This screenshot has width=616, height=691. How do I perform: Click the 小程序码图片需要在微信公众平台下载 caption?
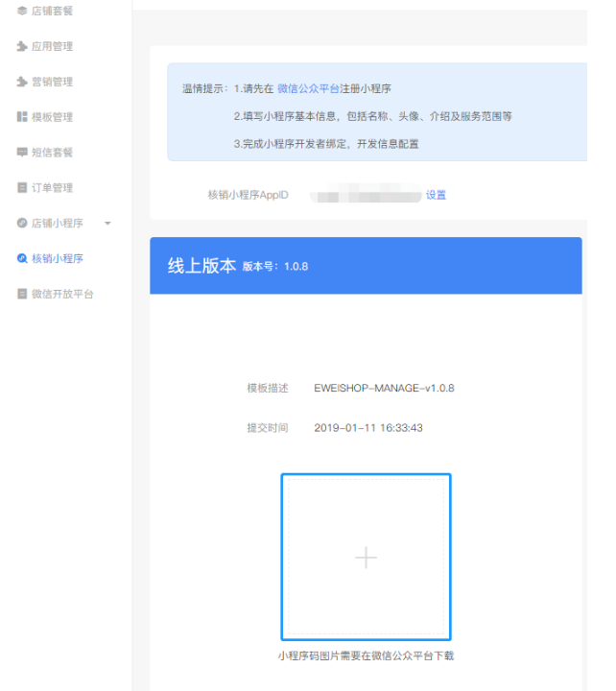[366, 655]
